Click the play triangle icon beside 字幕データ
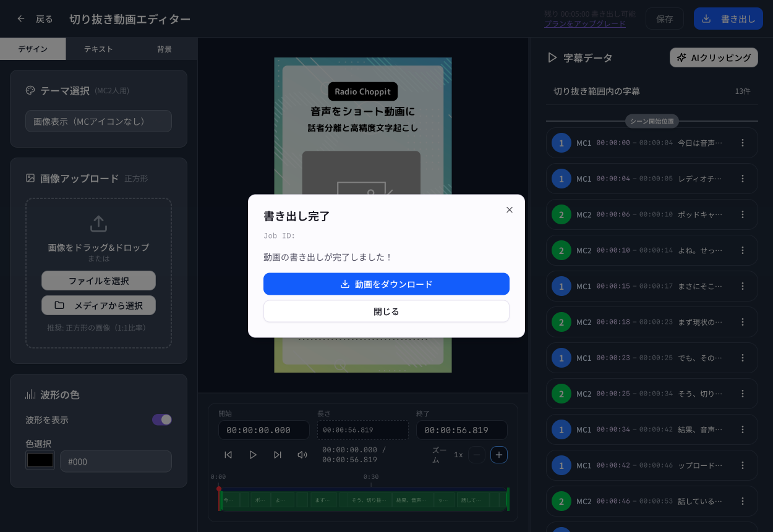This screenshot has width=773, height=532. 552,57
